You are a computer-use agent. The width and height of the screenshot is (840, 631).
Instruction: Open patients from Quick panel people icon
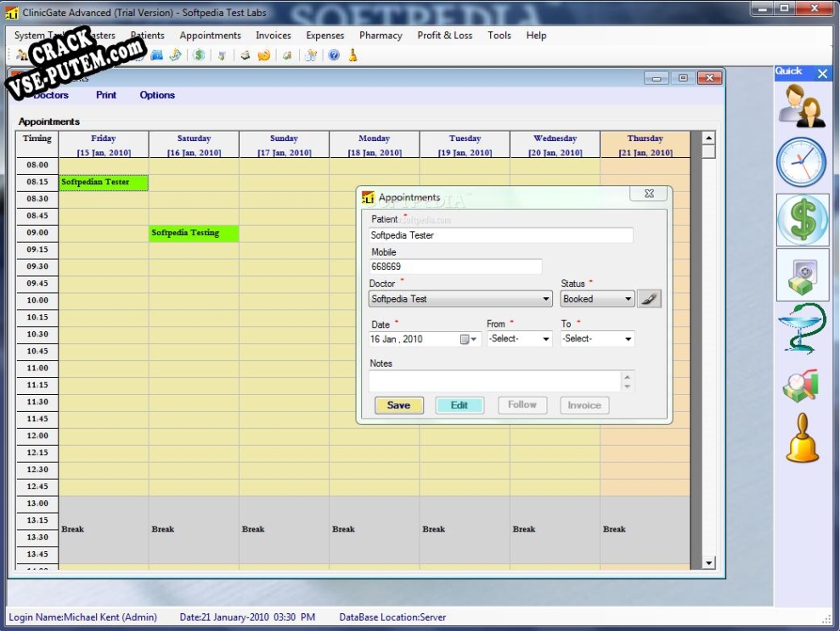point(802,107)
